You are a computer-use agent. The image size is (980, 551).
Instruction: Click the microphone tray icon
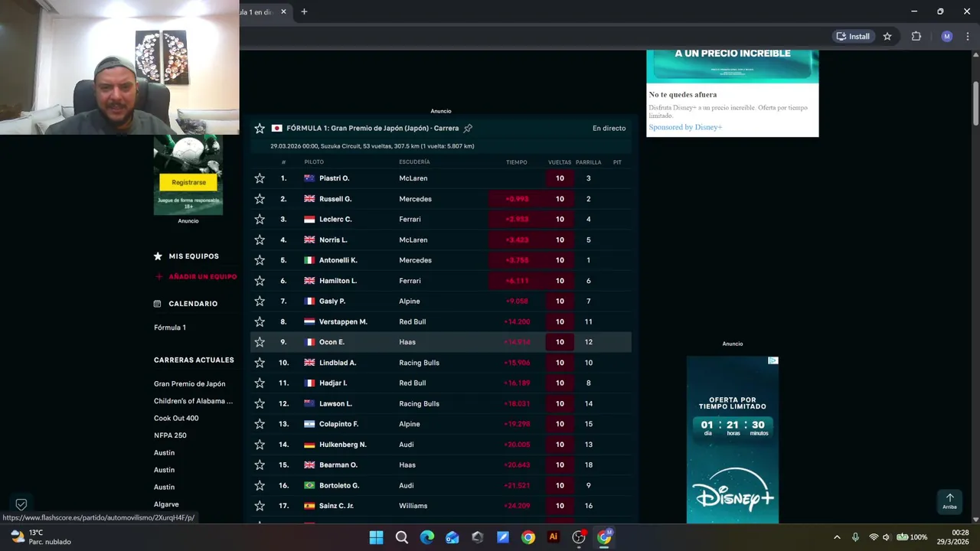point(855,537)
